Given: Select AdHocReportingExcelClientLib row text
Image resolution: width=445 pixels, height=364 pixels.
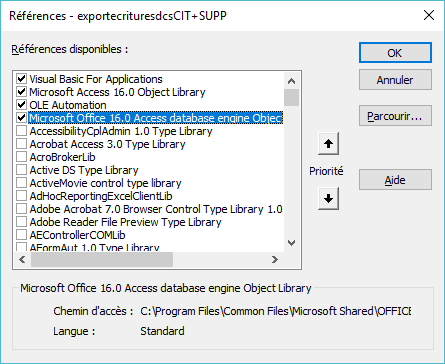Looking at the screenshot, I should [101, 196].
